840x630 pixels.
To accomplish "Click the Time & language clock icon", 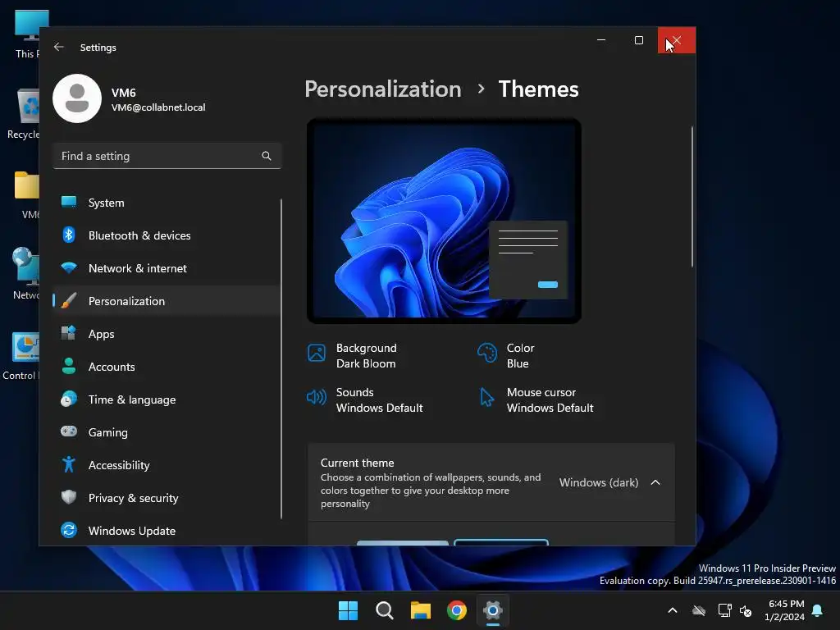I will pos(69,399).
